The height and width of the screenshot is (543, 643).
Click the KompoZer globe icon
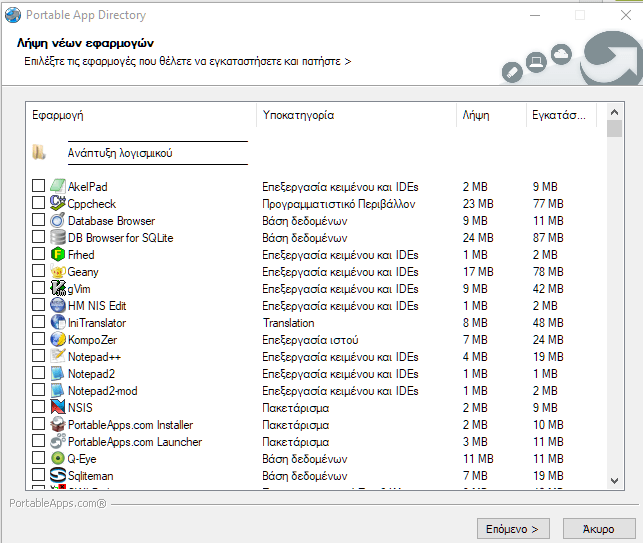(x=57, y=339)
